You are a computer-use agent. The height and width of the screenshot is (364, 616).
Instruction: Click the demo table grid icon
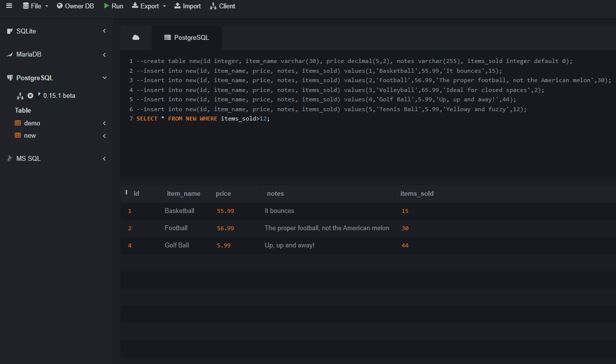(18, 123)
